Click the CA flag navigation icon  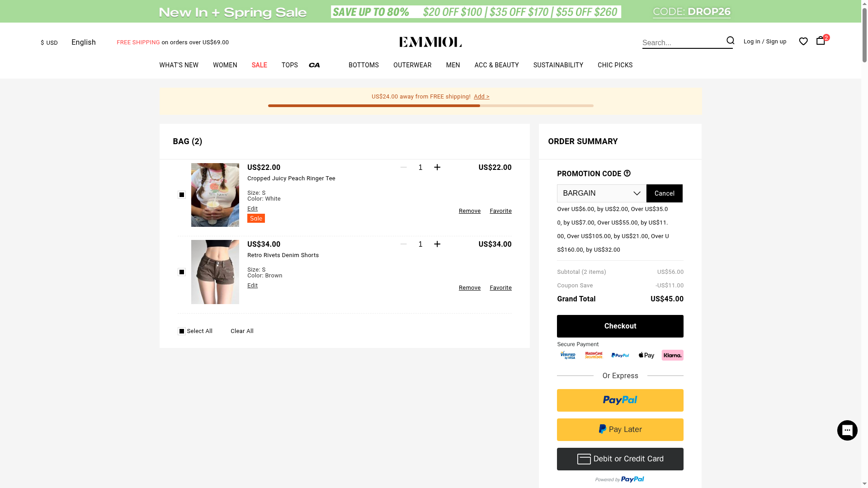click(315, 66)
